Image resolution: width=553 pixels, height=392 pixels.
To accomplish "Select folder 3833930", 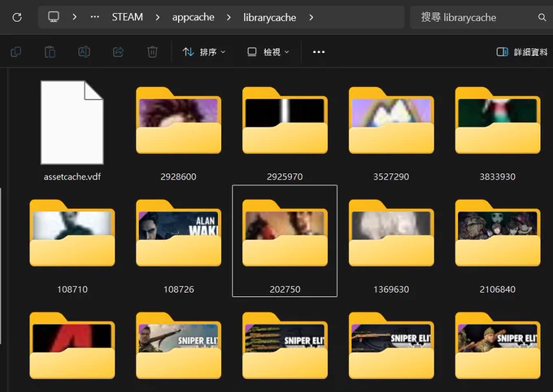I will pyautogui.click(x=498, y=120).
